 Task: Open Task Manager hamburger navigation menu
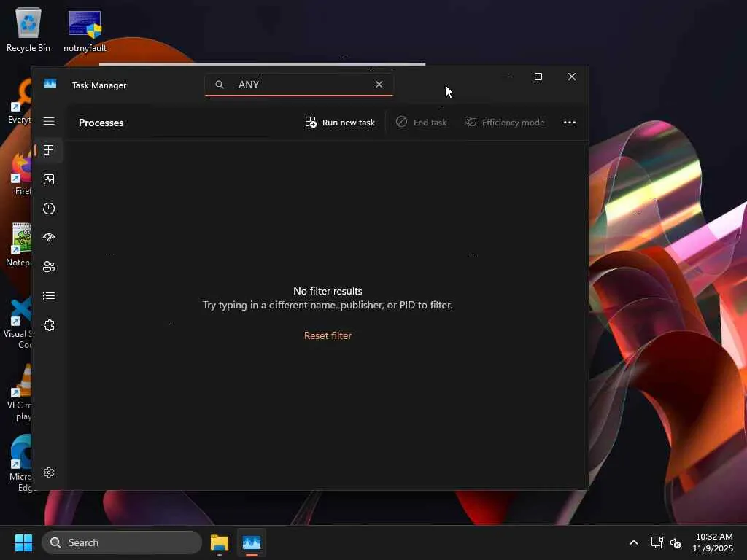[x=49, y=121]
